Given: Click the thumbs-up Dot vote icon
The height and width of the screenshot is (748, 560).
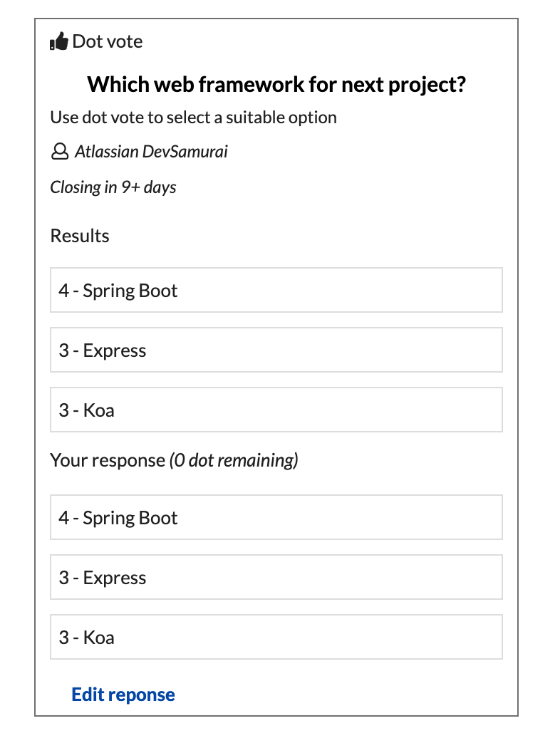Looking at the screenshot, I should [59, 42].
